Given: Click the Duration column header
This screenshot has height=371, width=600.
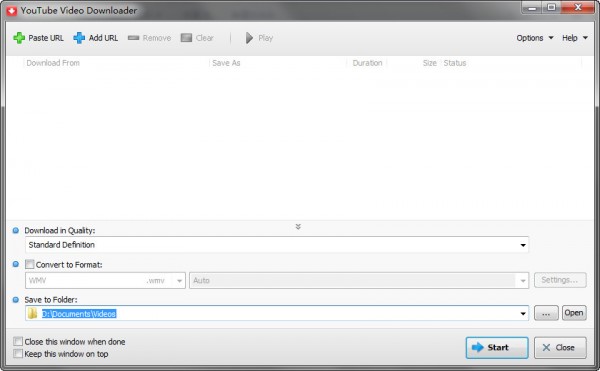Looking at the screenshot, I should point(367,63).
